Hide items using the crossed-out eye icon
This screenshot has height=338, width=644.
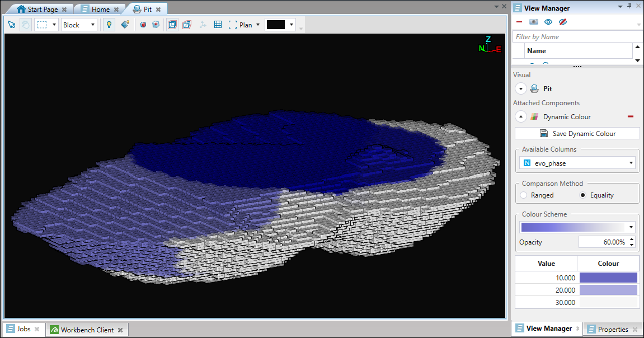tap(563, 22)
